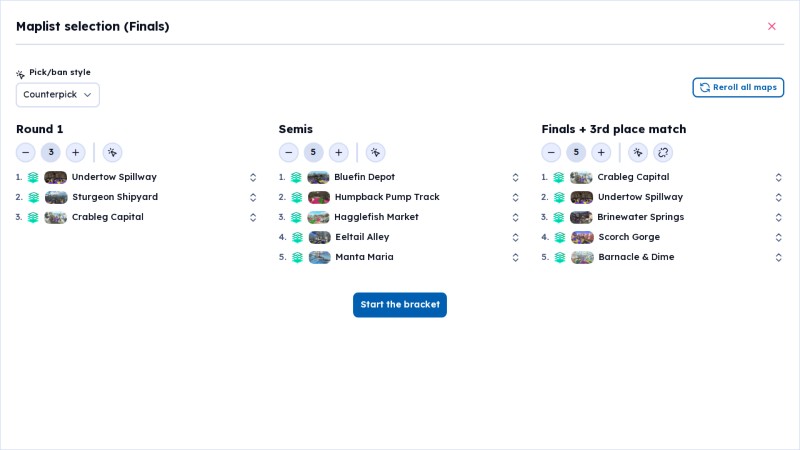This screenshot has height=450, width=800.
Task: Decrease Semis map count with minus
Action: click(x=288, y=153)
